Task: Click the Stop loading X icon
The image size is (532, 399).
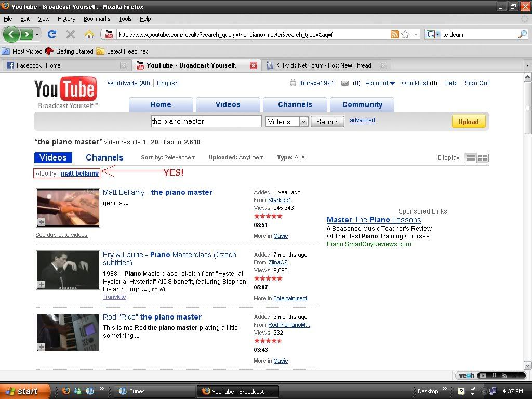Action: 71,34
